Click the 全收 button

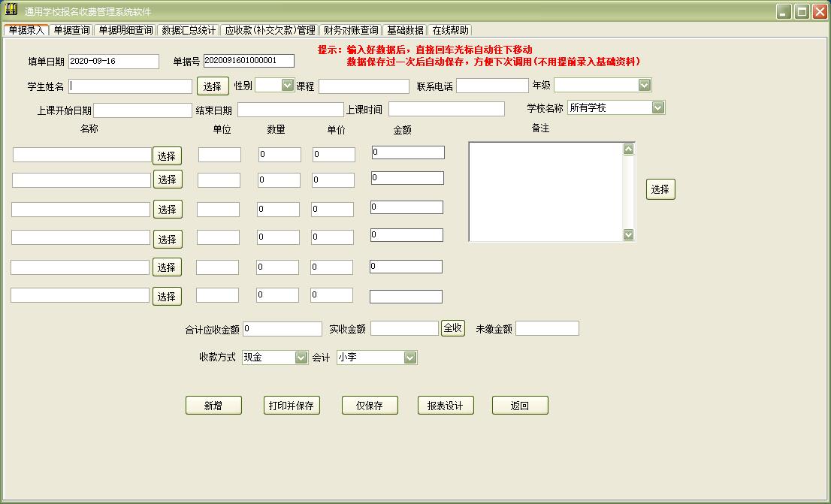[453, 328]
